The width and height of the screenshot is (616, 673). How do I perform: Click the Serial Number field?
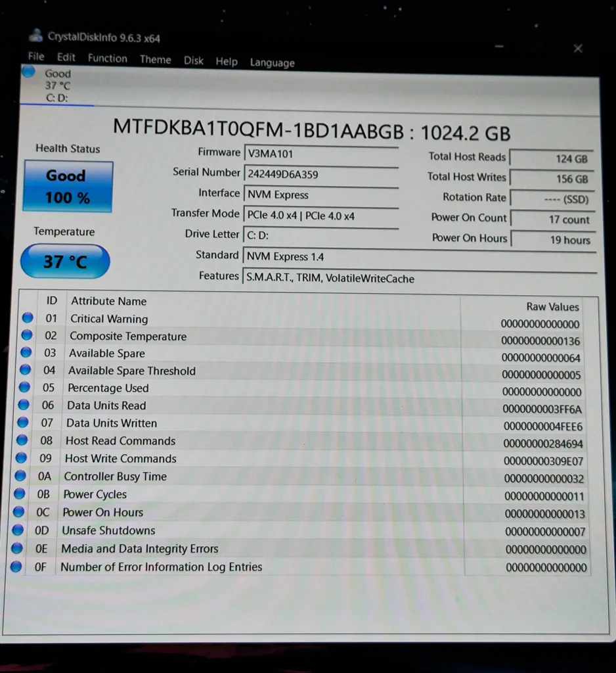point(320,174)
